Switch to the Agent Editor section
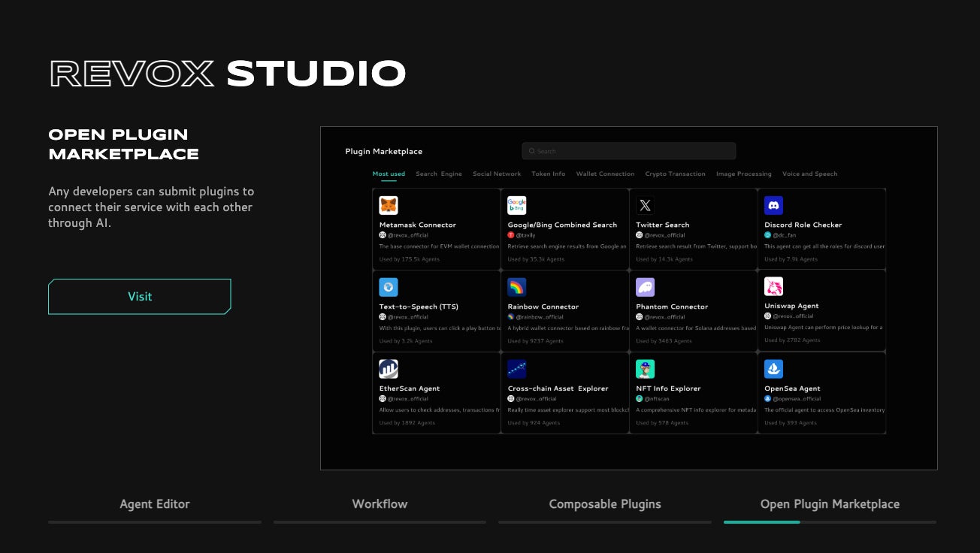Viewport: 980px width, 553px height. point(155,504)
